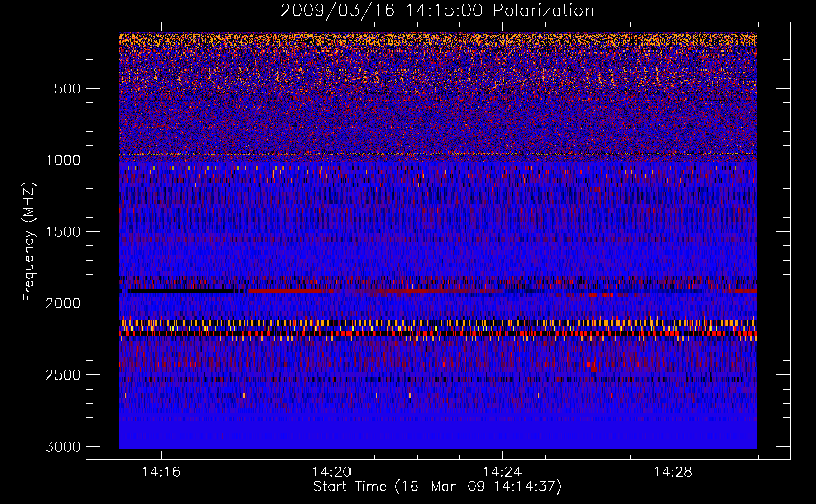
Task: Click the 14:20 time tick label
Action: [332, 472]
